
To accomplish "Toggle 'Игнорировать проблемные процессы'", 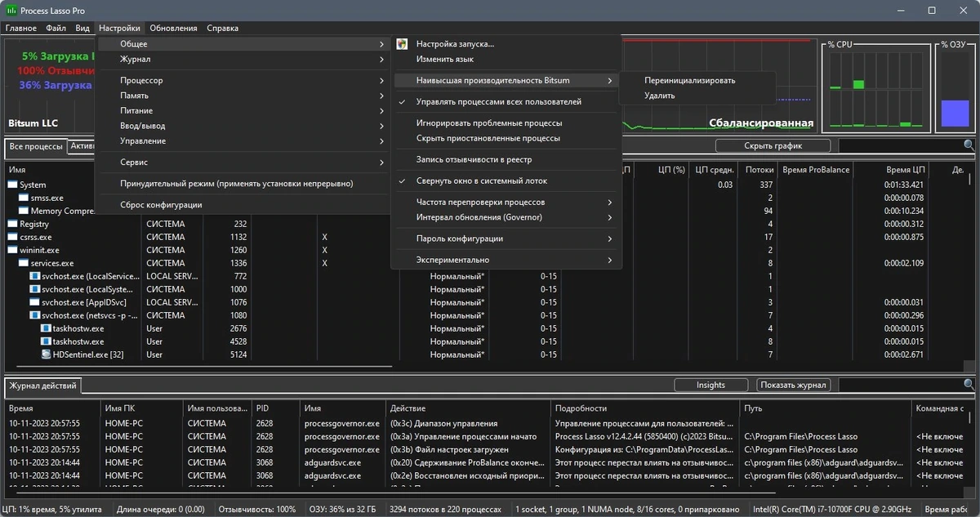I will (x=506, y=123).
